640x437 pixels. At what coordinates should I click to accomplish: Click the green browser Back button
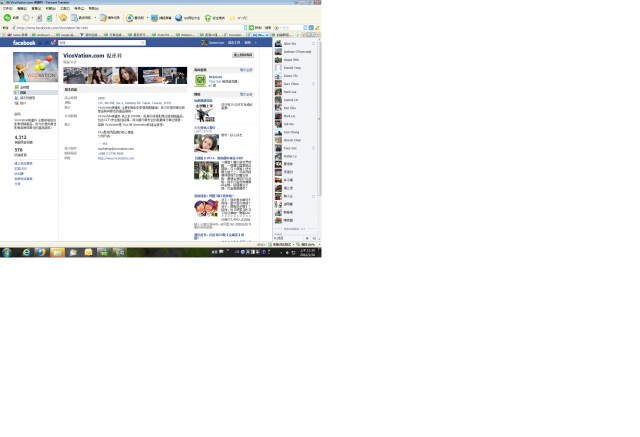click(7, 18)
